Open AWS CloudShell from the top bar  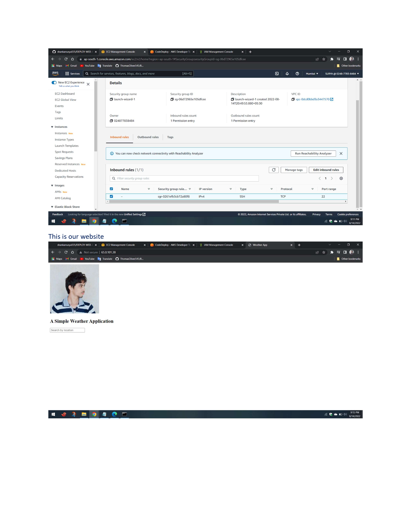point(277,74)
